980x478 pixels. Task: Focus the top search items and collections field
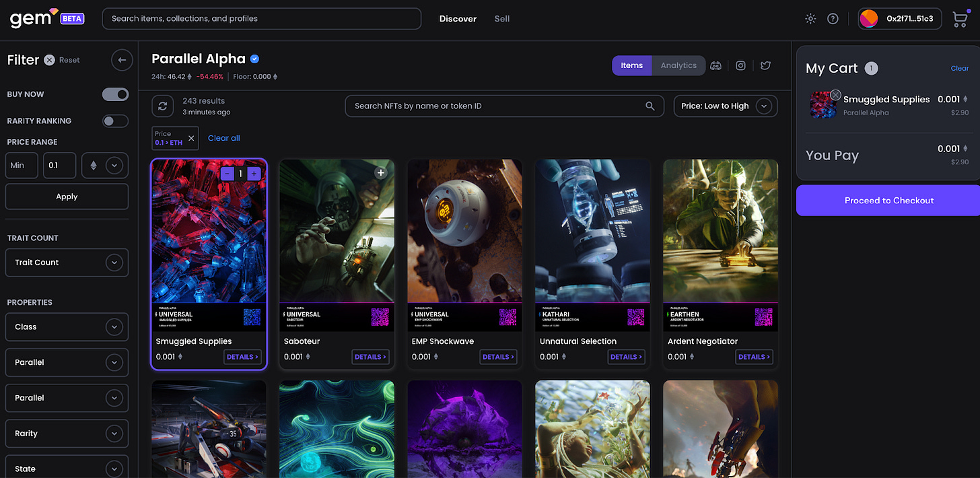click(261, 19)
